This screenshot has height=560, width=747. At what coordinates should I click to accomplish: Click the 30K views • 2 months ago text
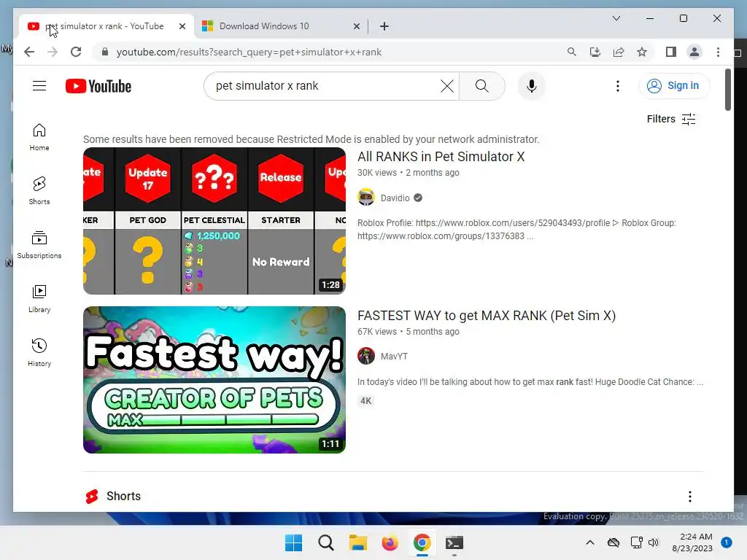pos(409,173)
